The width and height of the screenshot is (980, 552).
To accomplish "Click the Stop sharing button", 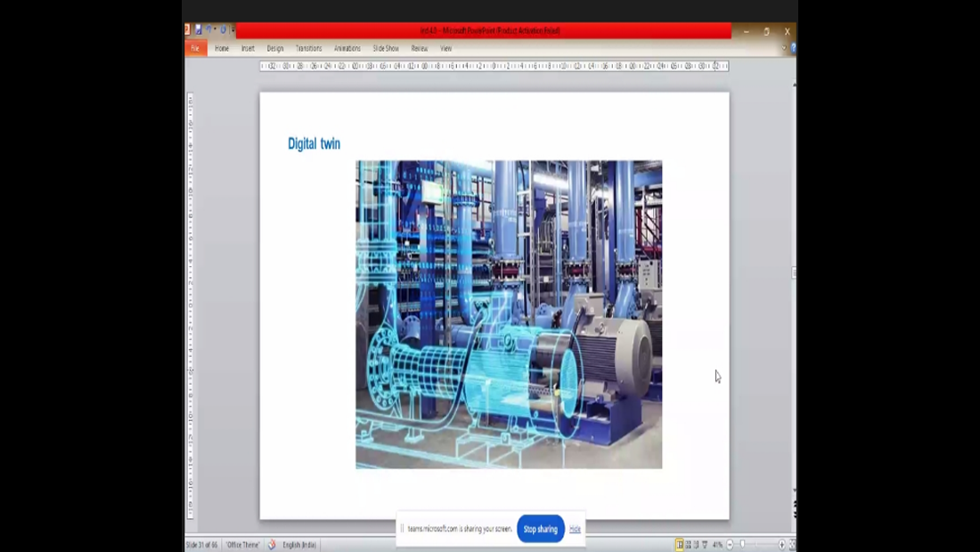I will pyautogui.click(x=541, y=529).
